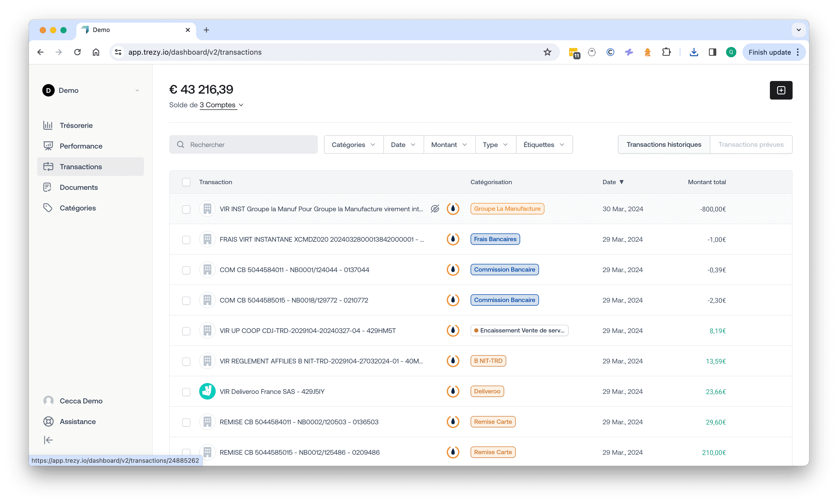Open Documents in the sidebar
The height and width of the screenshot is (504, 838).
coord(78,188)
